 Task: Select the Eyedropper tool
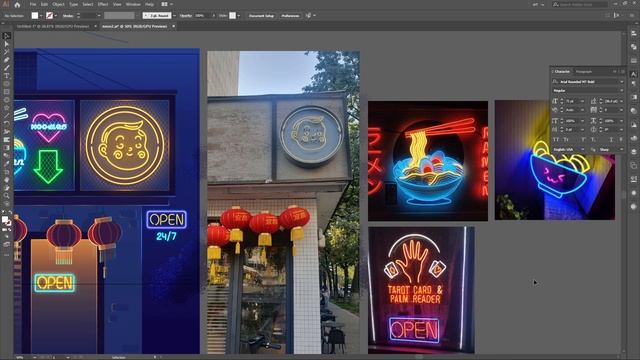point(7,163)
